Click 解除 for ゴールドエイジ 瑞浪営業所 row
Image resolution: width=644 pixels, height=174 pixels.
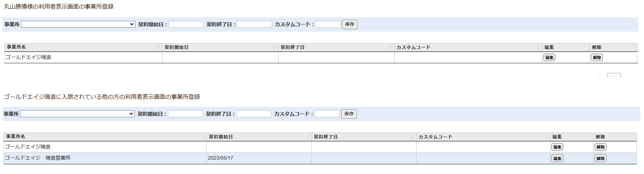coord(600,159)
